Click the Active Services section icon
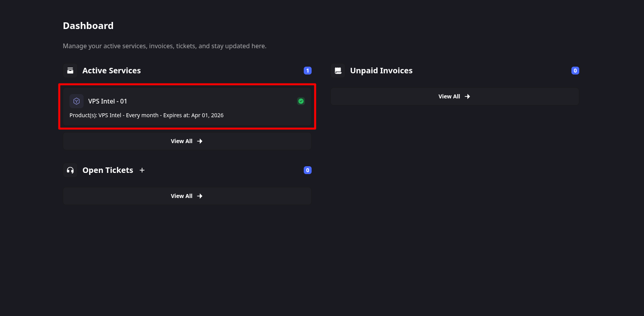Screen dimensions: 644x316 click(70, 71)
